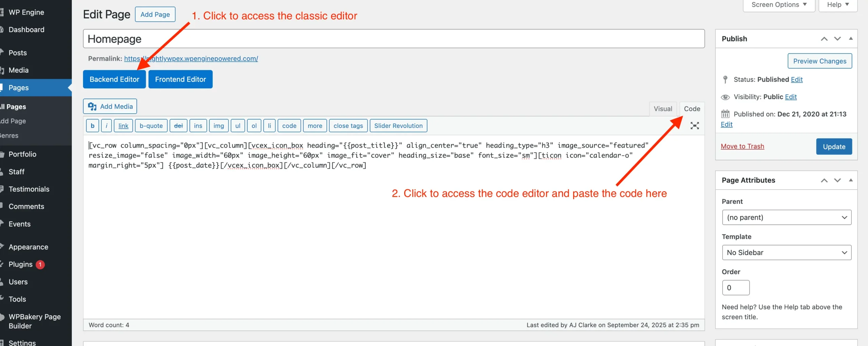Close open tags using the close tags button
This screenshot has height=346, width=868.
coord(348,126)
